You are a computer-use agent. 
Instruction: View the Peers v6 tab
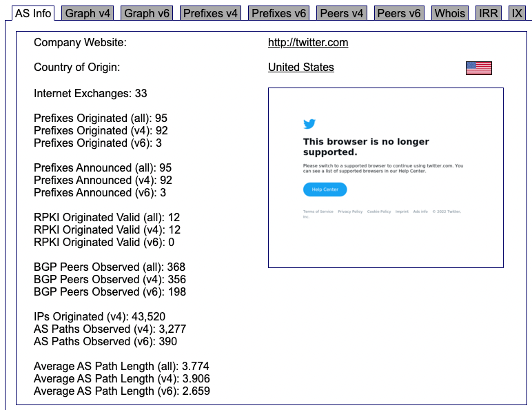pyautogui.click(x=399, y=13)
